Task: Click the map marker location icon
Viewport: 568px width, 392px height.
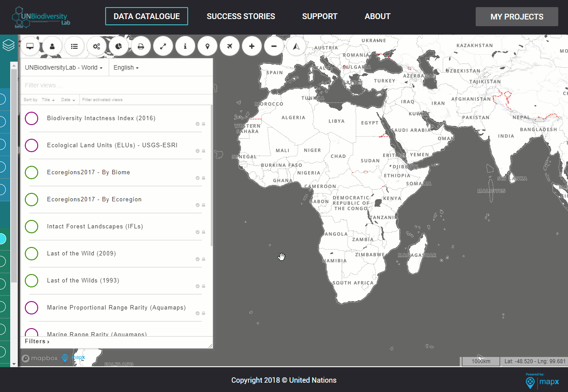Action: pos(208,46)
